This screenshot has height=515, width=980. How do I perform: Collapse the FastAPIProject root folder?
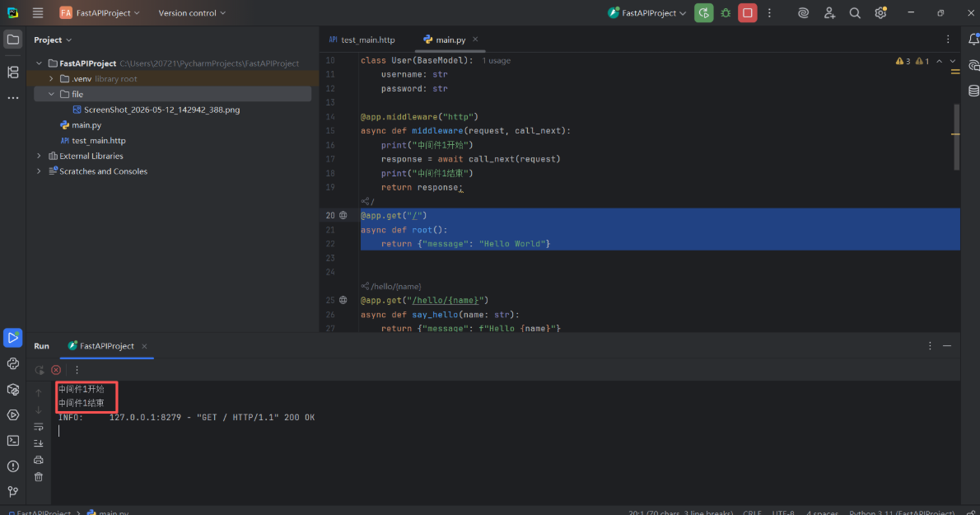coord(39,63)
